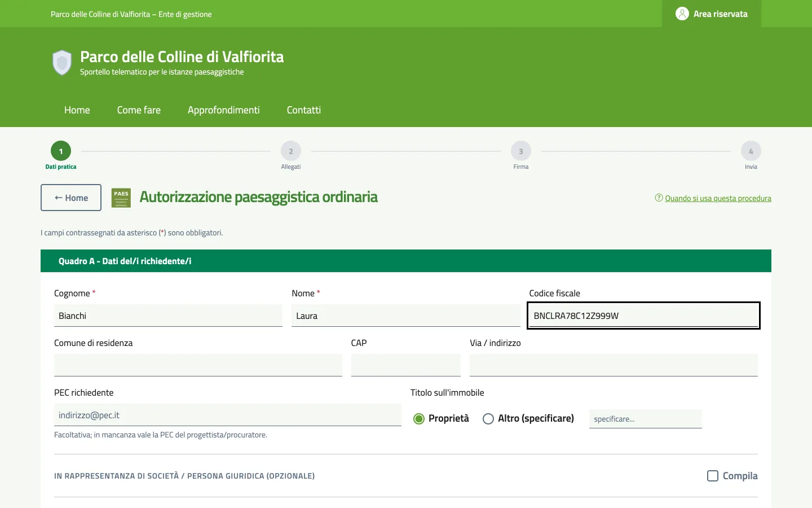812x508 pixels.
Task: Click the CAP input field
Action: coord(406,365)
